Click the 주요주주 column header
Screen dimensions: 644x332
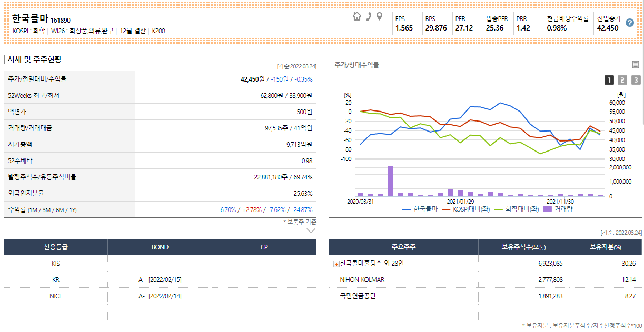403,247
